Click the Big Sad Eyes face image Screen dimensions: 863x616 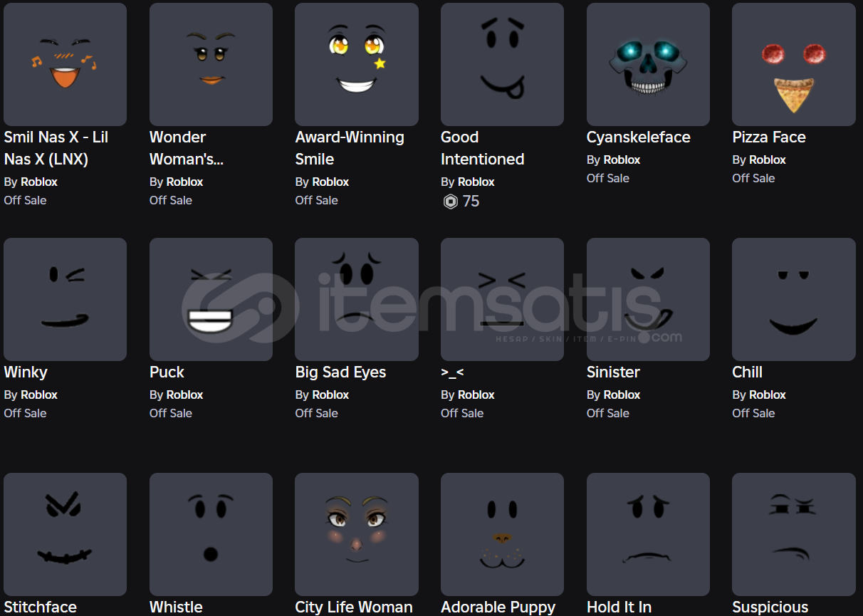tap(357, 299)
